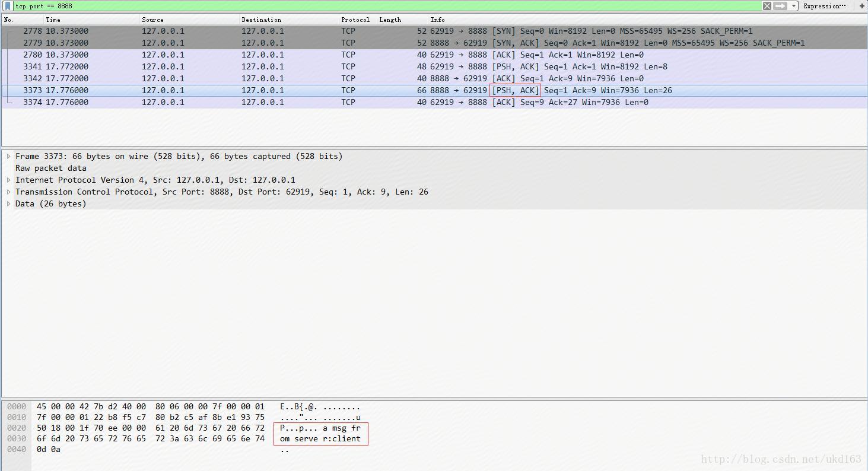Add a filter button with plus icon
This screenshot has width=868, height=471.
[x=862, y=6]
